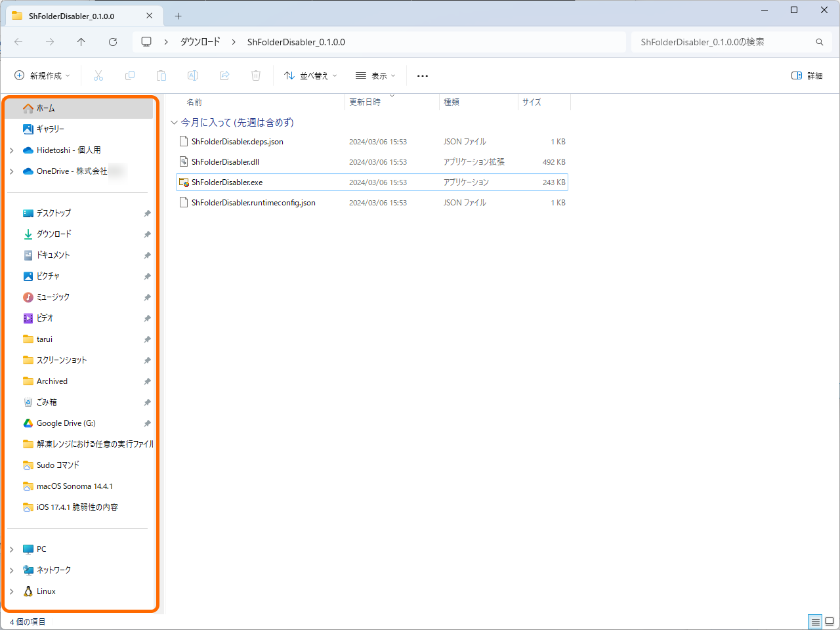Viewport: 840px width, 630px height.
Task: Unpin ドキュメント using its pin icon
Action: click(147, 255)
